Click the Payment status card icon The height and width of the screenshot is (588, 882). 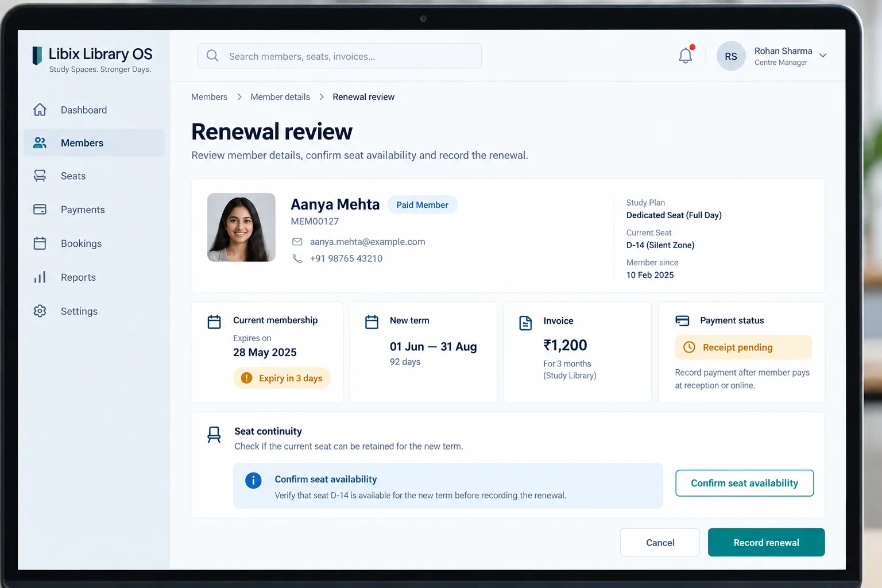[x=682, y=320]
